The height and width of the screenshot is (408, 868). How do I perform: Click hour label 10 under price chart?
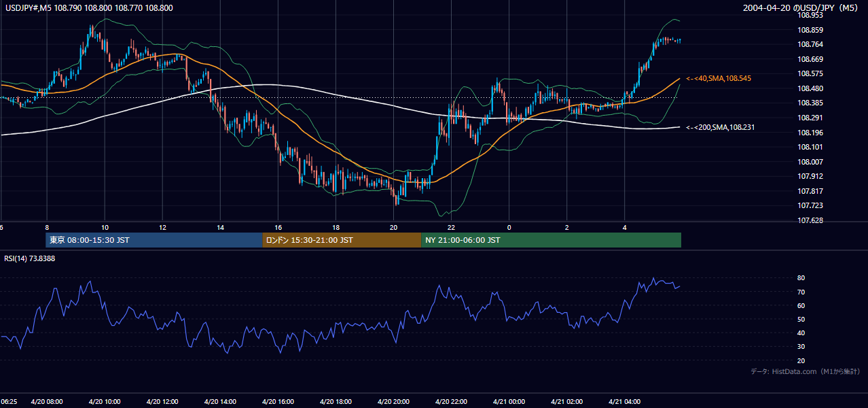105,228
